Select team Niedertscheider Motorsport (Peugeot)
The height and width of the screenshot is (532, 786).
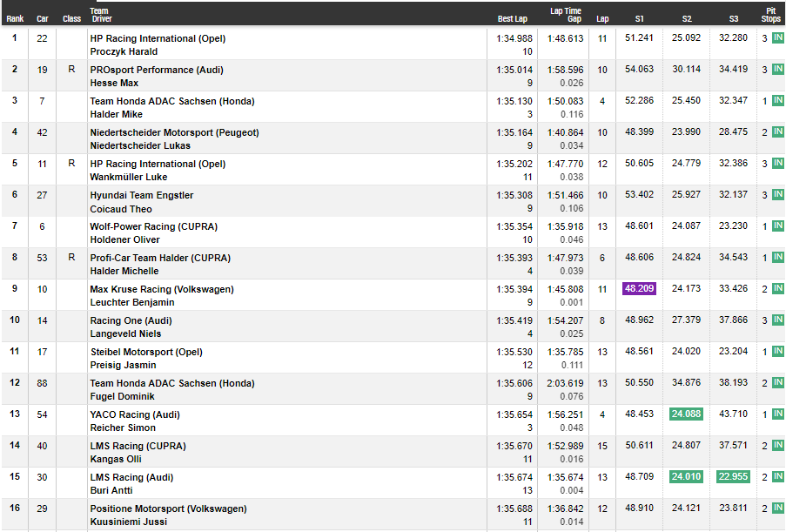coord(174,132)
